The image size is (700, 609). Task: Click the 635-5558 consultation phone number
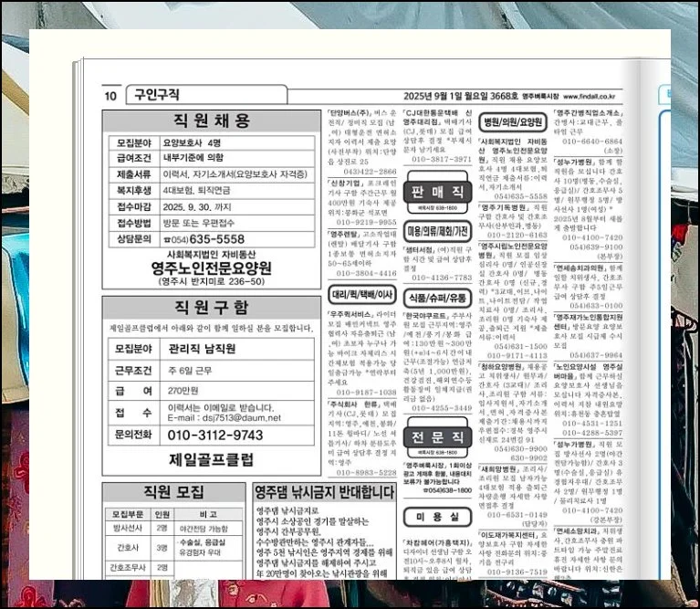tap(210, 239)
